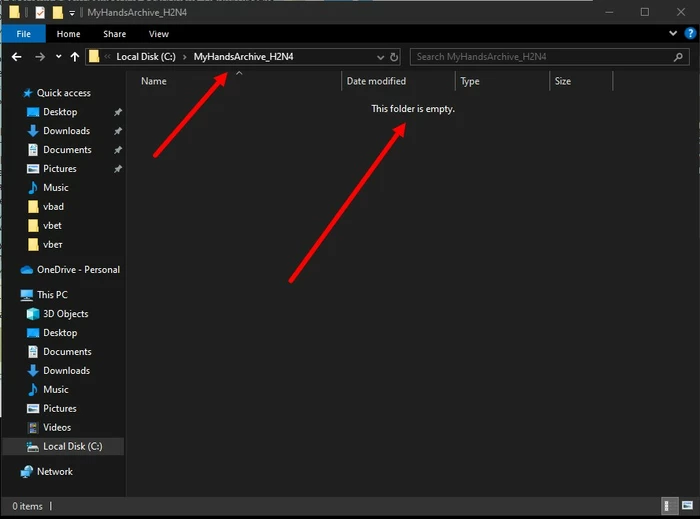This screenshot has width=700, height=519.
Task: Expand the ribbon with chevron
Action: tap(673, 33)
